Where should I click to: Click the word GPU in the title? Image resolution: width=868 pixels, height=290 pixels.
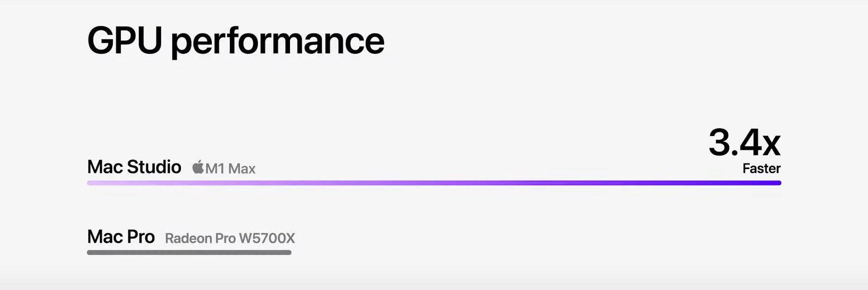[x=124, y=40]
